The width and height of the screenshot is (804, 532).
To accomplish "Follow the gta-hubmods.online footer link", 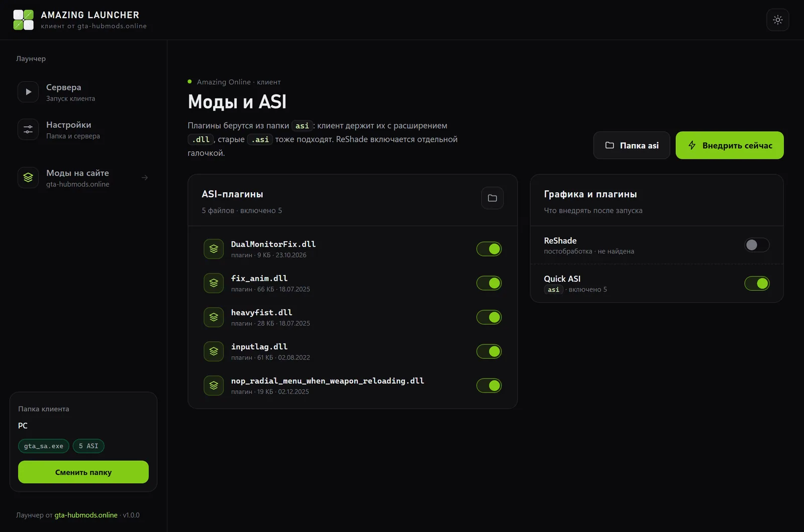I will pyautogui.click(x=86, y=515).
